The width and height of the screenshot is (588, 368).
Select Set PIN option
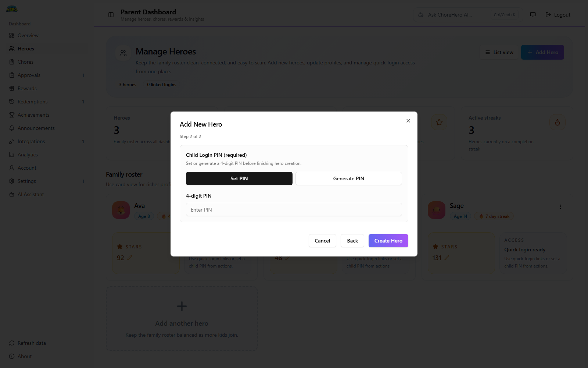(239, 178)
